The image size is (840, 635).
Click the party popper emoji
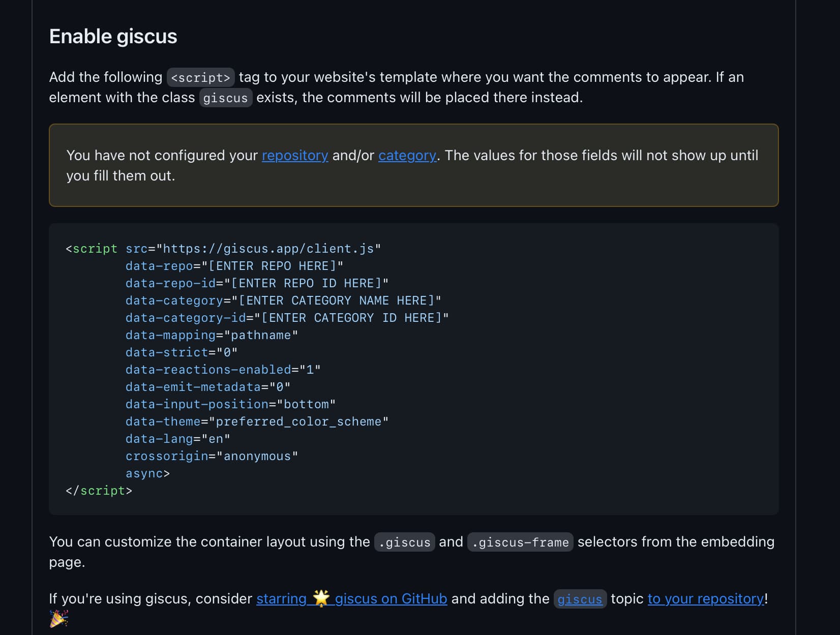click(58, 618)
